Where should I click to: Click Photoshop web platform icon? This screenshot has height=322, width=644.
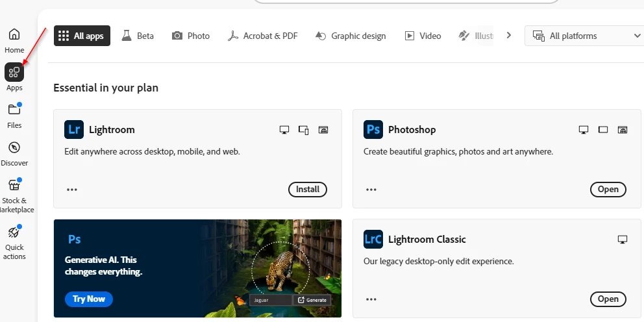coord(623,130)
